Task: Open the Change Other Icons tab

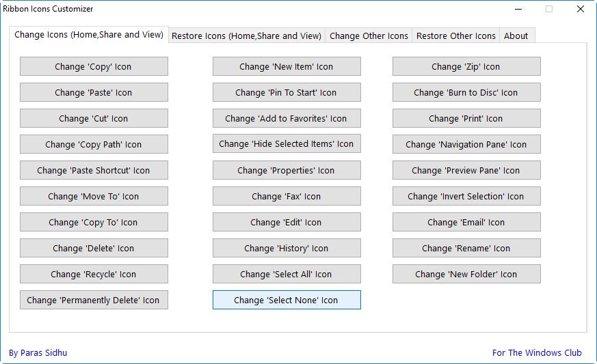Action: (x=369, y=36)
